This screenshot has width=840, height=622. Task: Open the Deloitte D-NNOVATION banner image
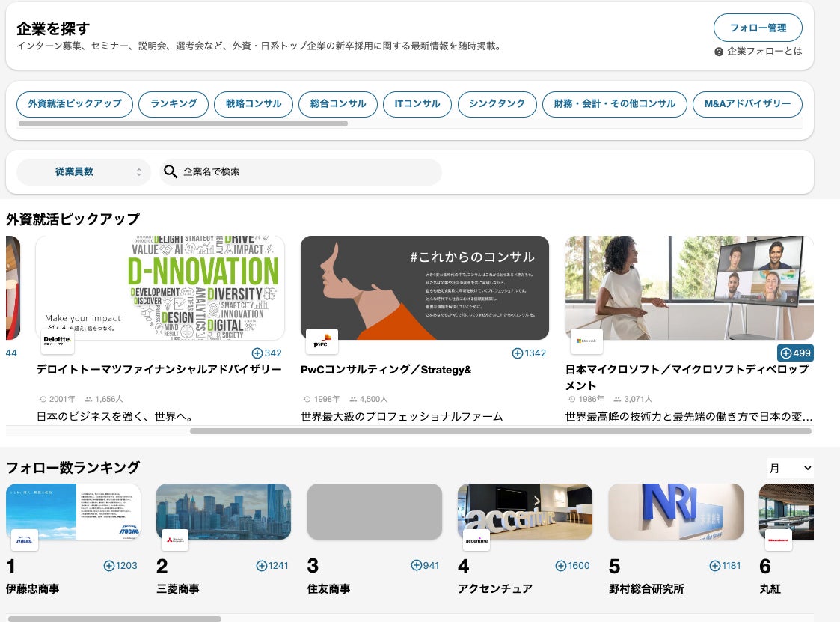click(159, 287)
